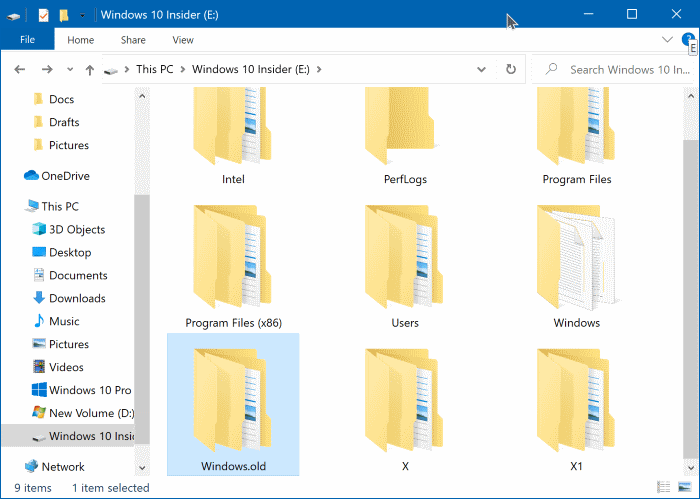This screenshot has width=700, height=499.
Task: Open Desktop in navigation pane
Action: click(62, 252)
